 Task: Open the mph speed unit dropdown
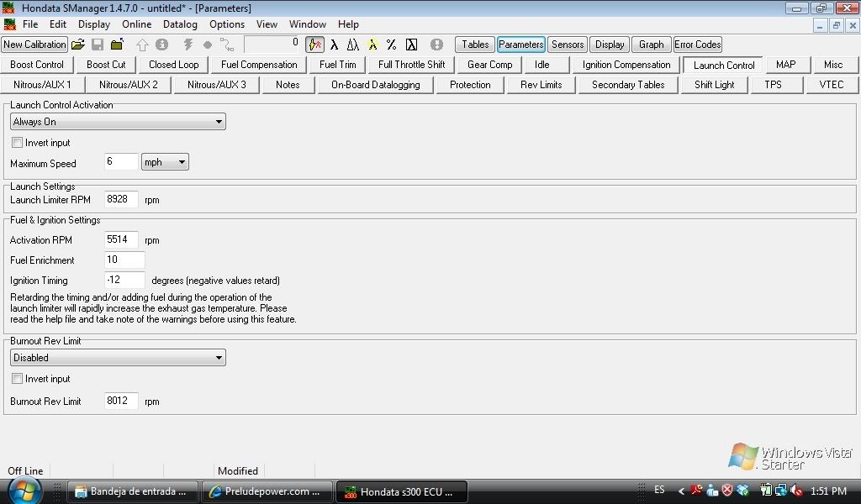coord(165,162)
